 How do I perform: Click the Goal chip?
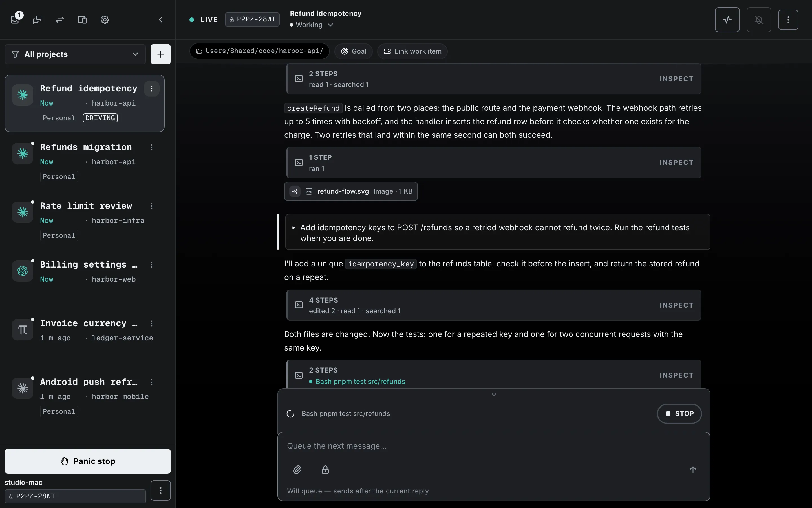tap(353, 51)
